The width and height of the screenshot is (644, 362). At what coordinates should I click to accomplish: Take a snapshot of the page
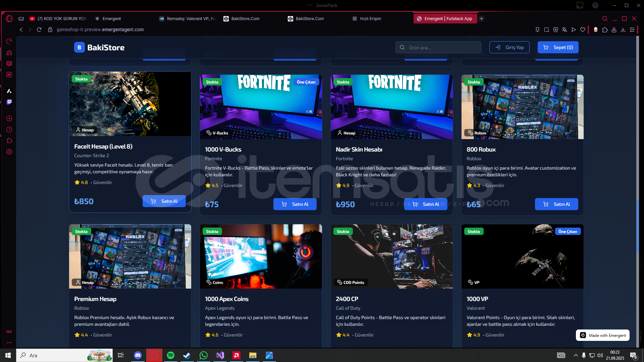(546, 29)
